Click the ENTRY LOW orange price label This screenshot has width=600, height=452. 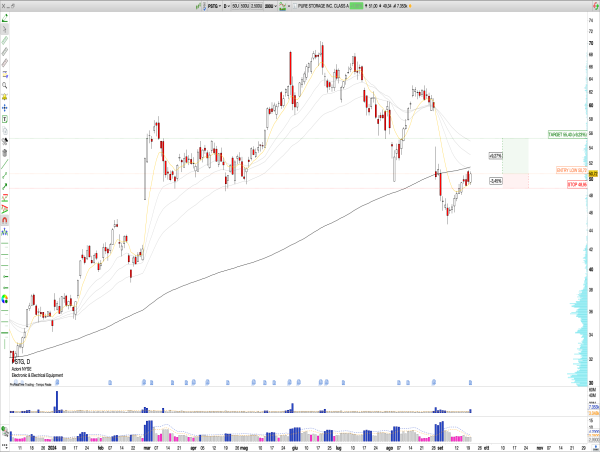(572, 170)
